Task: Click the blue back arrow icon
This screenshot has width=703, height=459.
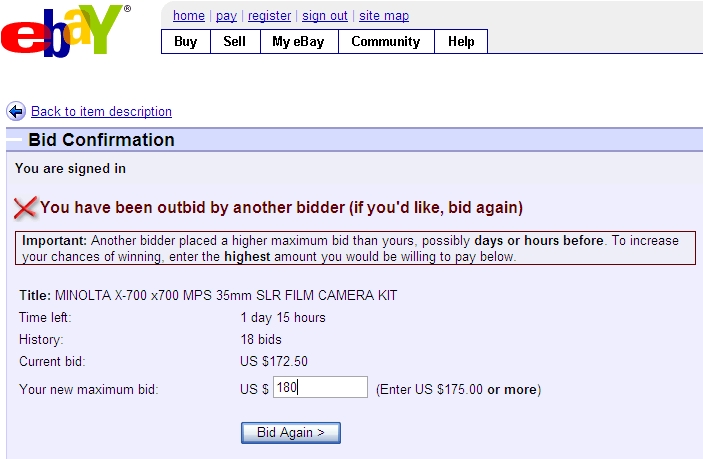Action: pos(16,111)
